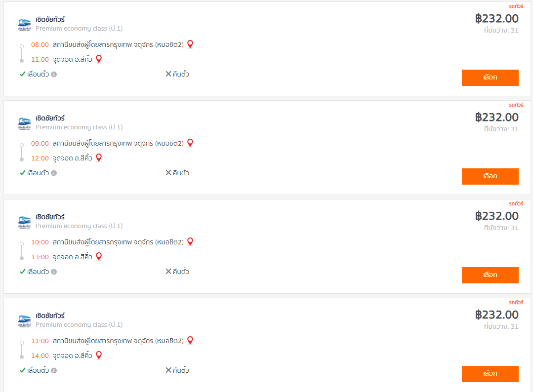Click map pin for 08:00 Mo Chit 2 departure
533x392 pixels.
pyautogui.click(x=190, y=44)
